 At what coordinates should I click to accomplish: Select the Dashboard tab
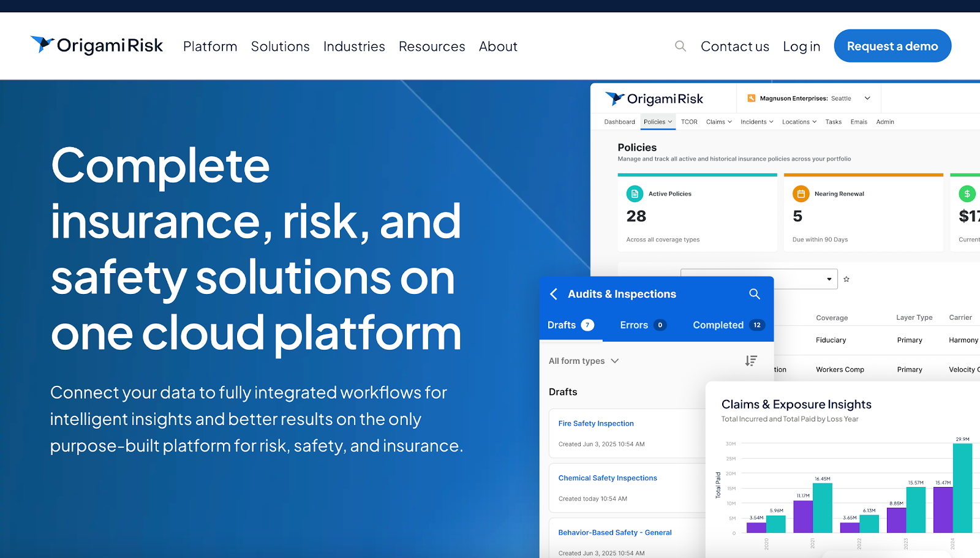point(619,122)
